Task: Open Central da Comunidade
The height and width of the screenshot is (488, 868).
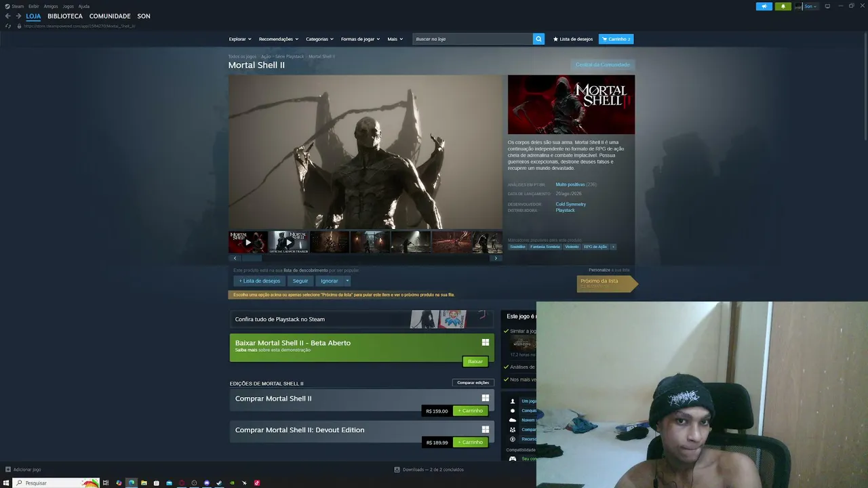Action: click(x=603, y=65)
